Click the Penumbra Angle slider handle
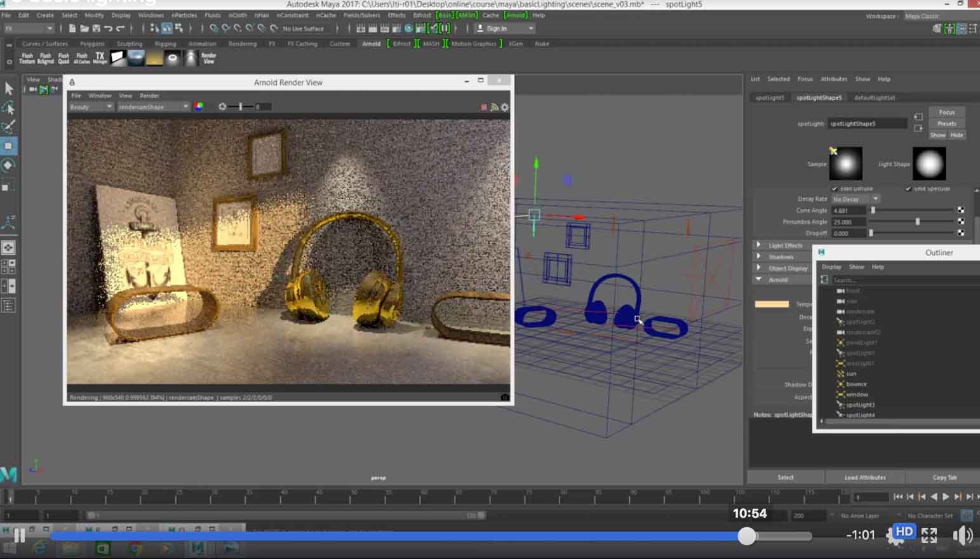980x559 pixels. tap(917, 222)
